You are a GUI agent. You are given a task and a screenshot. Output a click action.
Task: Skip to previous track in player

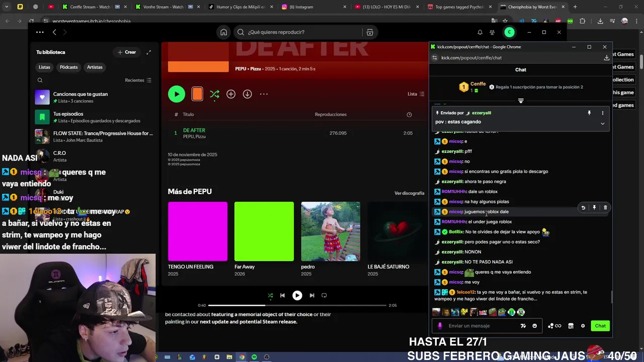(282, 296)
